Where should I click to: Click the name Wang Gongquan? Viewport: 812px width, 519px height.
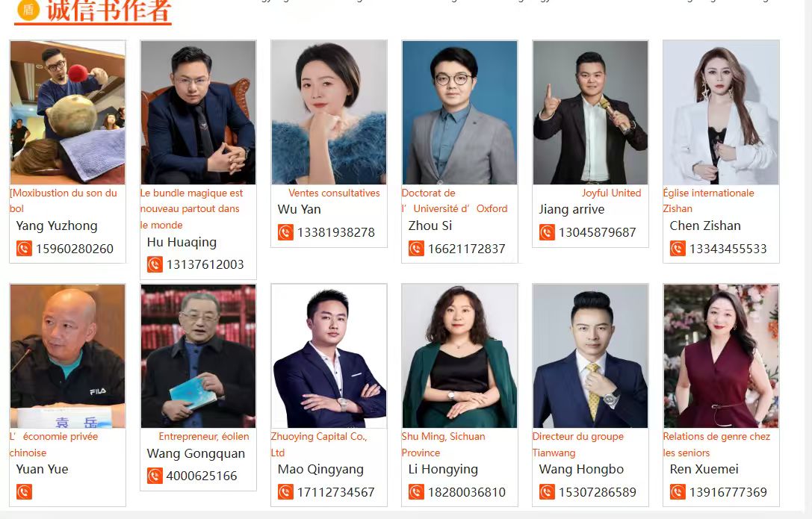196,453
